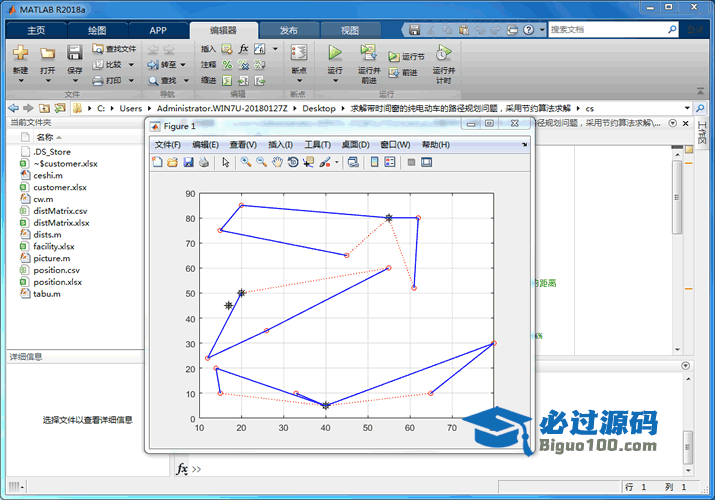The image size is (715, 500).
Task: Select the Data Cursor tool in Figure
Action: pyautogui.click(x=309, y=162)
